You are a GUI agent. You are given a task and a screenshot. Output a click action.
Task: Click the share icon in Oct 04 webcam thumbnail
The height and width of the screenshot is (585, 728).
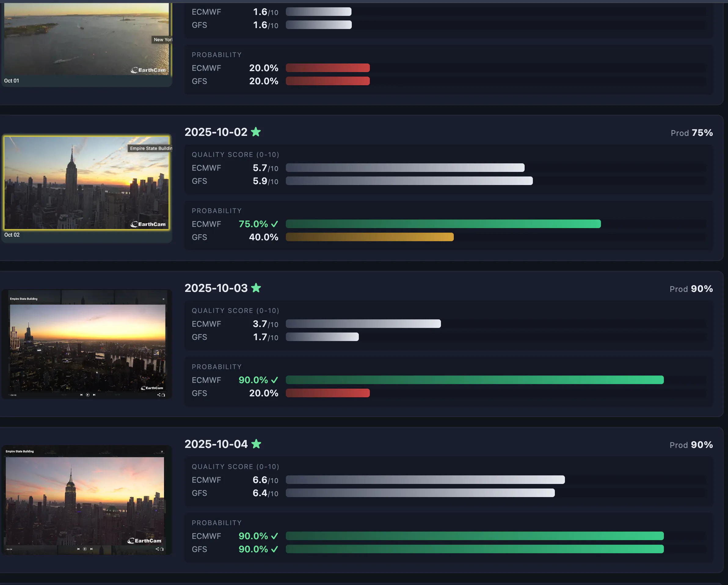click(x=157, y=549)
